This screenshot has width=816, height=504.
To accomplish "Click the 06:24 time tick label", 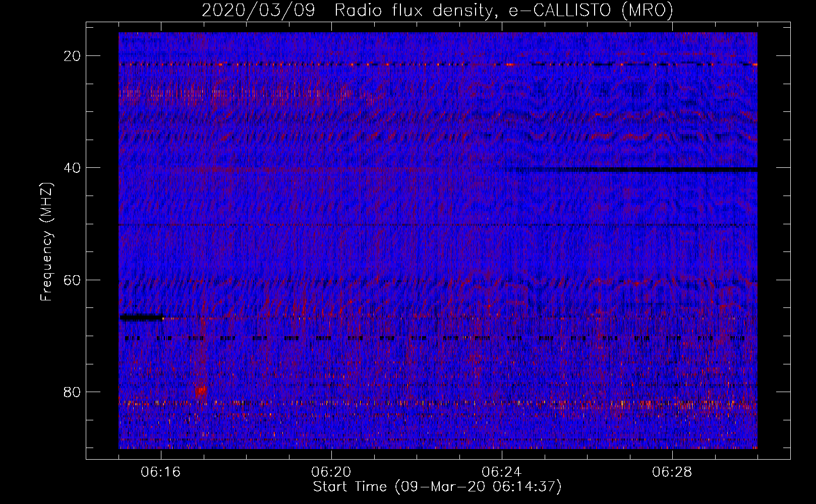I will 502,472.
